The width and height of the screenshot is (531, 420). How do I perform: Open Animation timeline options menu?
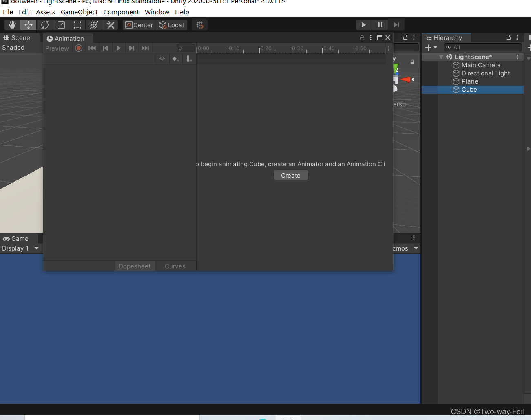[x=389, y=48]
